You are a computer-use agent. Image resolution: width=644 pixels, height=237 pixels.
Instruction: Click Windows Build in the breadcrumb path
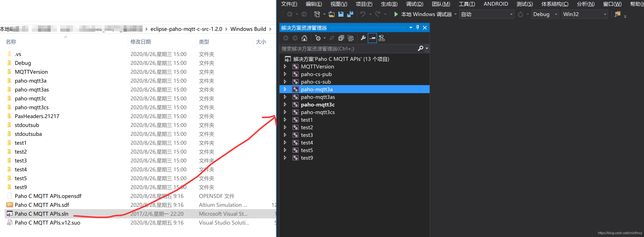tap(248, 29)
